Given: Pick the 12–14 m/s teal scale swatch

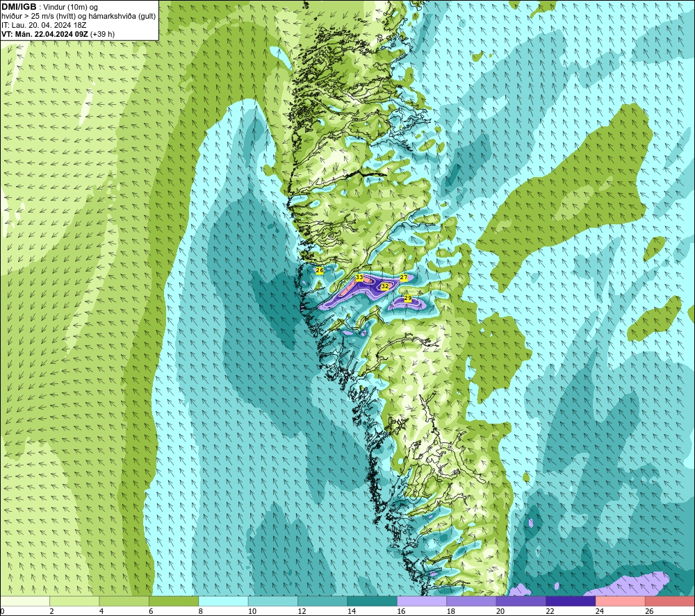Looking at the screenshot, I should click(322, 601).
